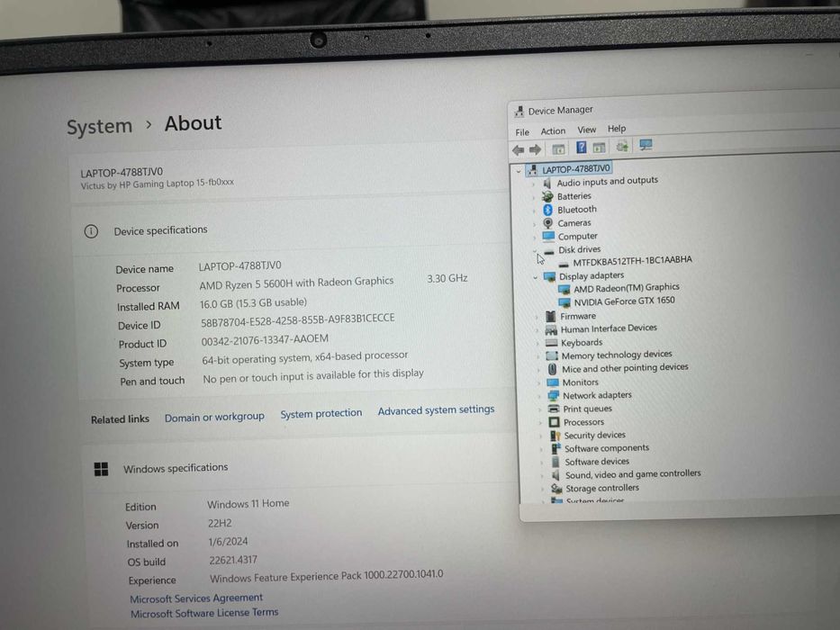Select the MTFDKBA512TFH-1BC1AABHA disk drive
840x630 pixels.
pyautogui.click(x=632, y=261)
